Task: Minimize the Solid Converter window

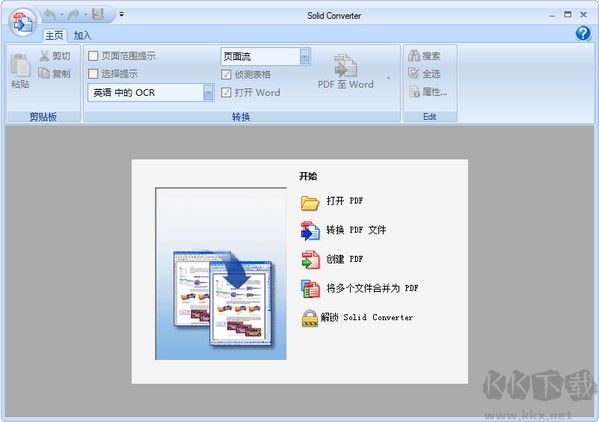Action: pyautogui.click(x=552, y=15)
